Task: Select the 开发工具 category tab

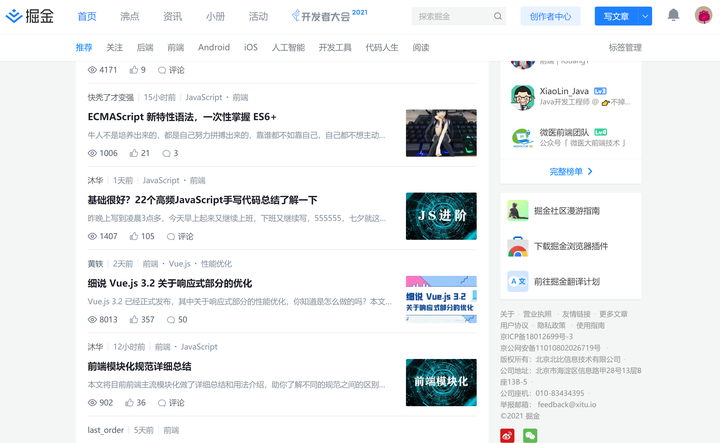Action: pyautogui.click(x=335, y=47)
